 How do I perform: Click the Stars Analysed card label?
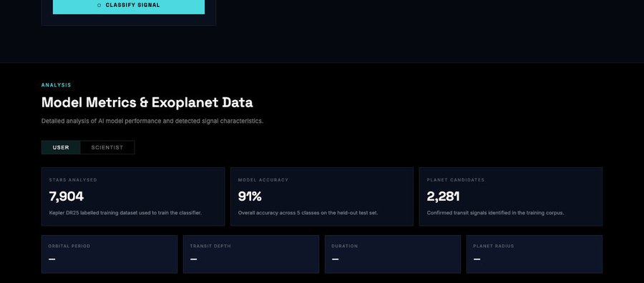click(x=73, y=180)
